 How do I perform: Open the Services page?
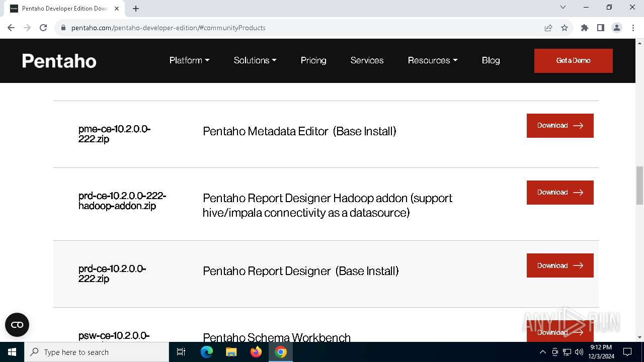(x=367, y=60)
